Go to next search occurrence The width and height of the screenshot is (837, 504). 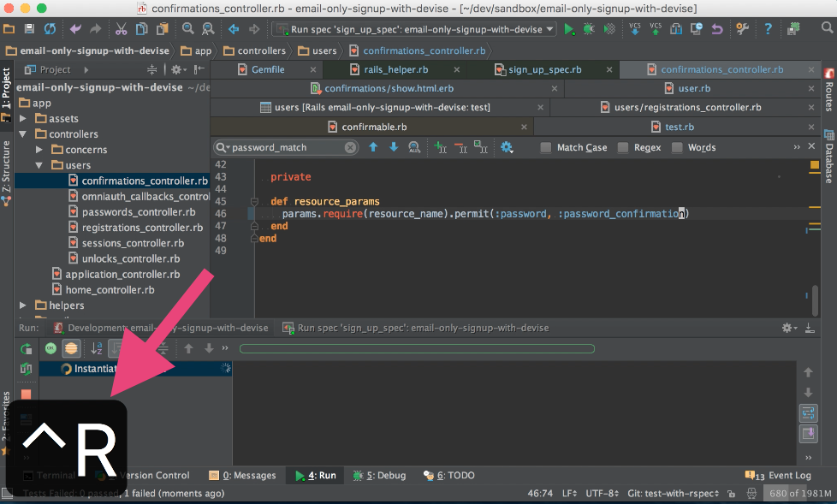coord(394,147)
